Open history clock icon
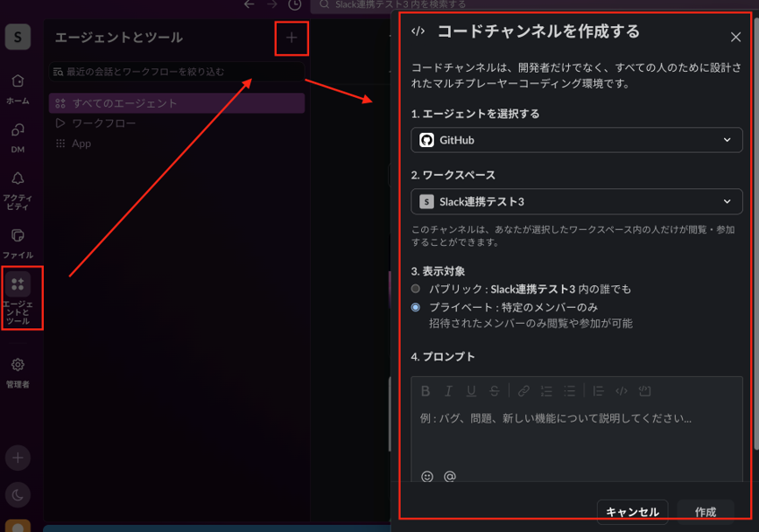The width and height of the screenshot is (759, 532). pos(295,4)
